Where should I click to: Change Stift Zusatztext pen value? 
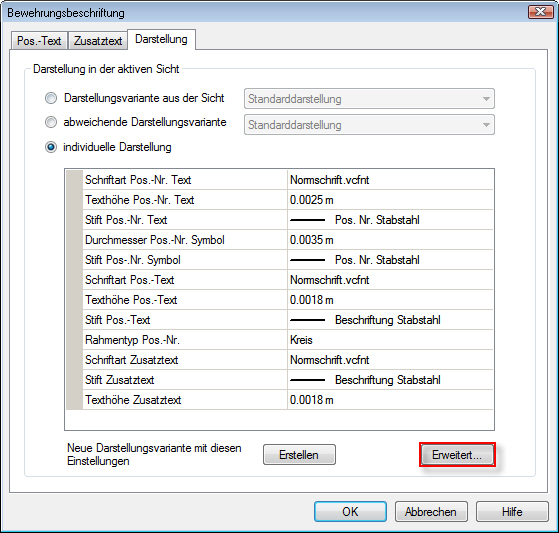point(390,379)
